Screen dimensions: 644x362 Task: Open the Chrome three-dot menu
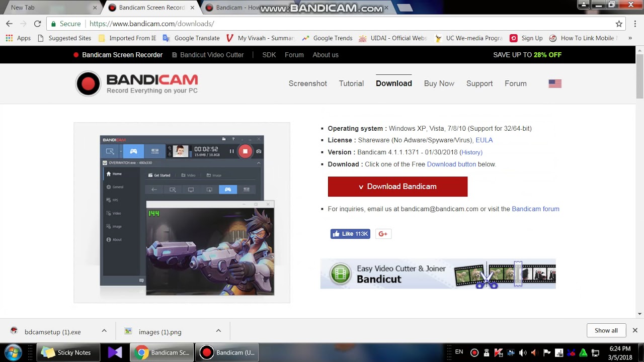634,24
